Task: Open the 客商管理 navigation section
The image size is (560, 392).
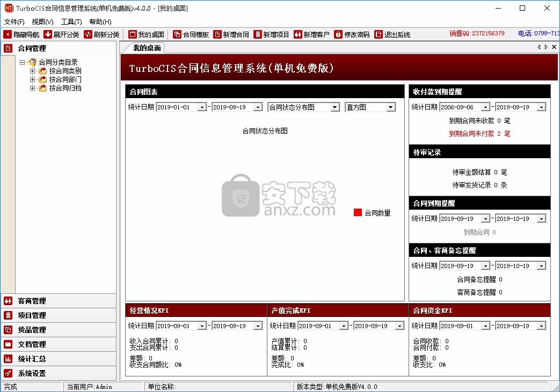Action: [x=59, y=301]
